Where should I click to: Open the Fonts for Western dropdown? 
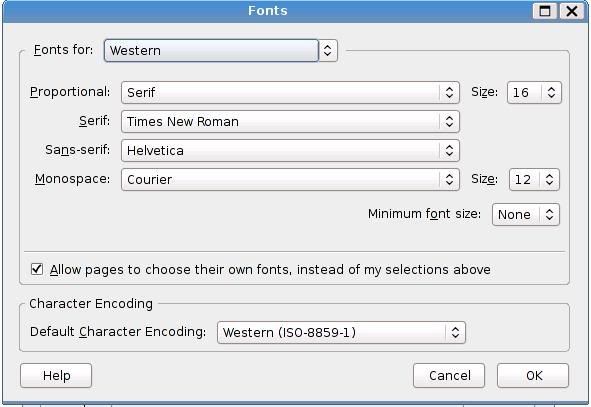point(220,50)
